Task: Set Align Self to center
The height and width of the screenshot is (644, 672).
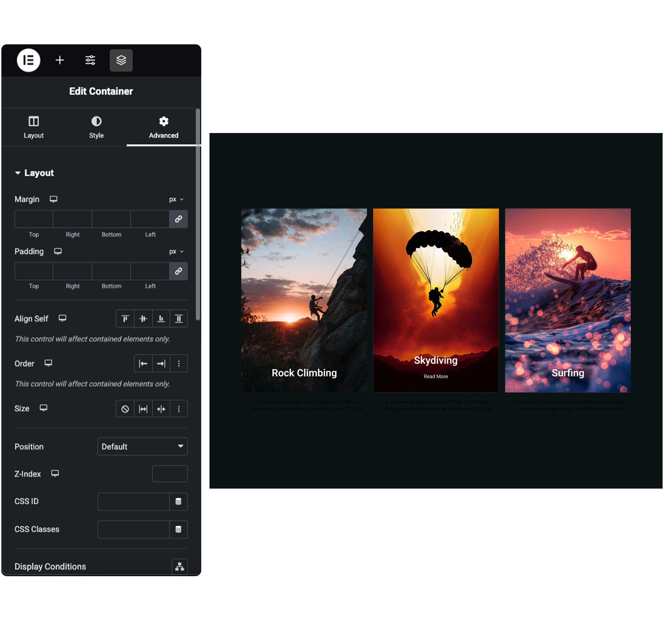Action: click(x=143, y=319)
